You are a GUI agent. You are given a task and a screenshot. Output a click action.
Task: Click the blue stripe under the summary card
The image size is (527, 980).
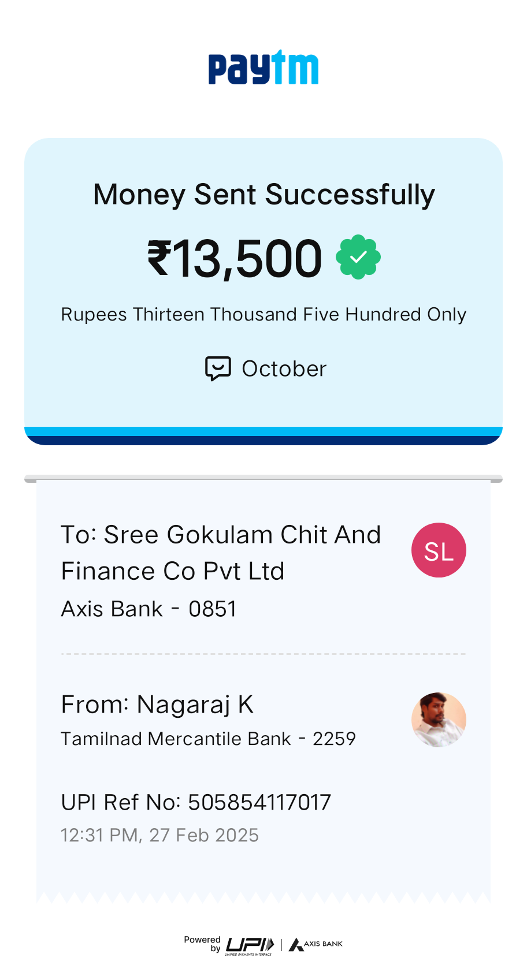point(263,436)
